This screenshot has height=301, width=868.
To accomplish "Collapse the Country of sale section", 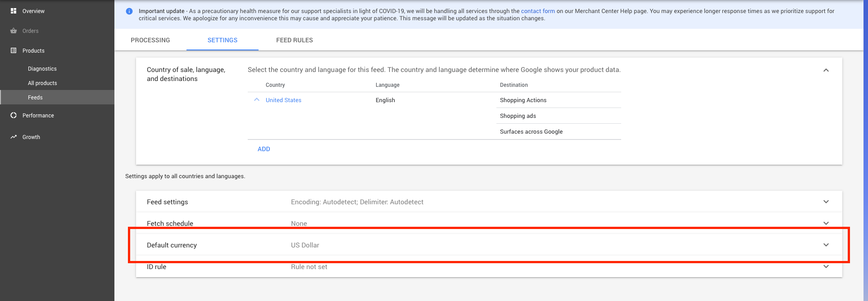I will pos(826,70).
